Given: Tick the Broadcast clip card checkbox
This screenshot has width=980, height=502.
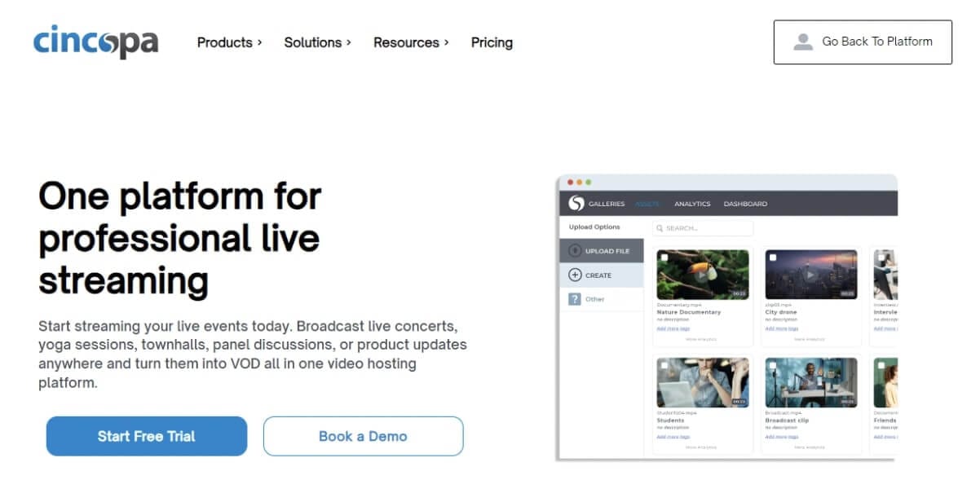Looking at the screenshot, I should [773, 365].
